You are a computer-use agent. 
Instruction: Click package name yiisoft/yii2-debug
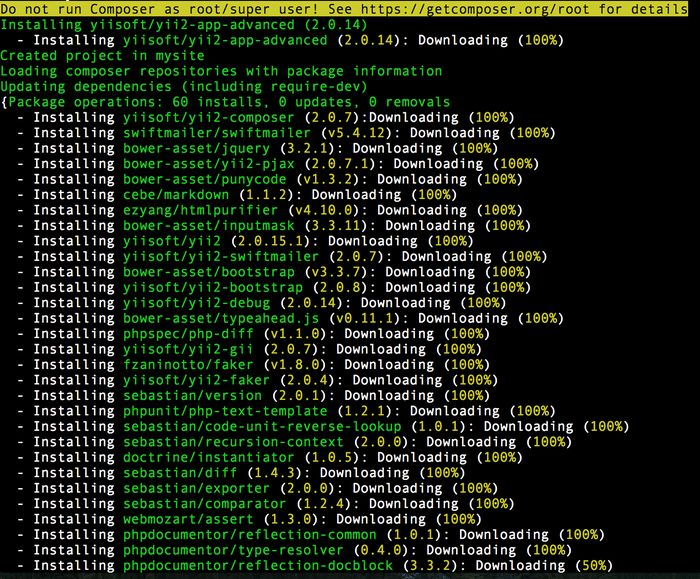pyautogui.click(x=196, y=303)
